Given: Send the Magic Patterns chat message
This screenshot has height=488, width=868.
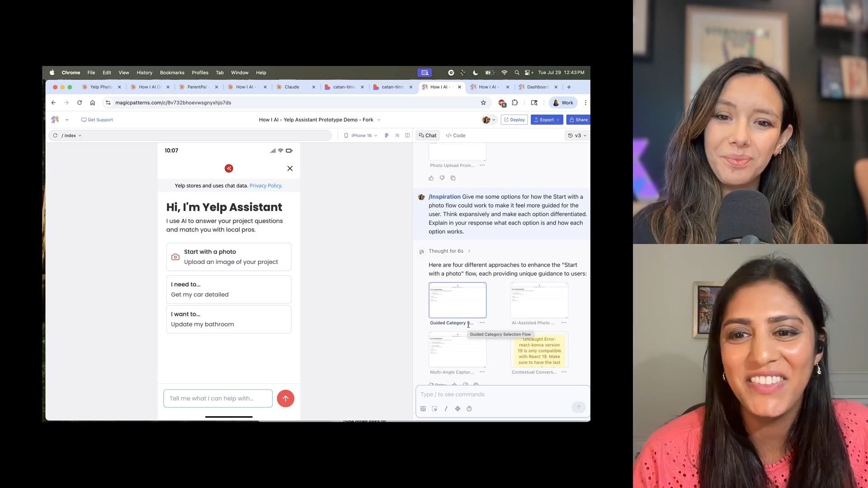Looking at the screenshot, I should click(x=578, y=407).
